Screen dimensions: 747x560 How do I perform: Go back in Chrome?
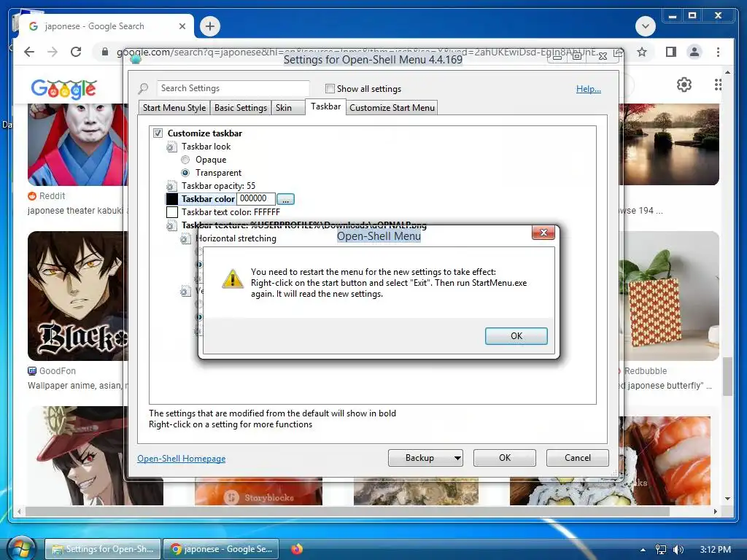tap(29, 52)
